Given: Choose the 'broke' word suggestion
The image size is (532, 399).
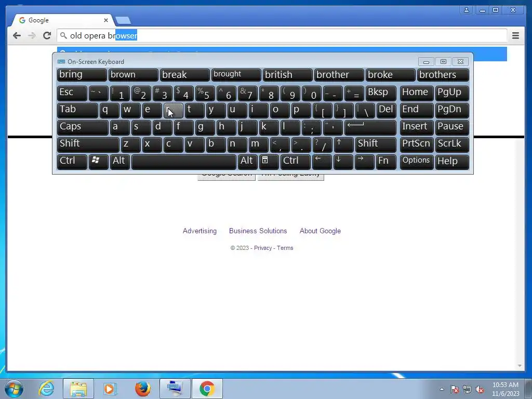Looking at the screenshot, I should pyautogui.click(x=391, y=75).
